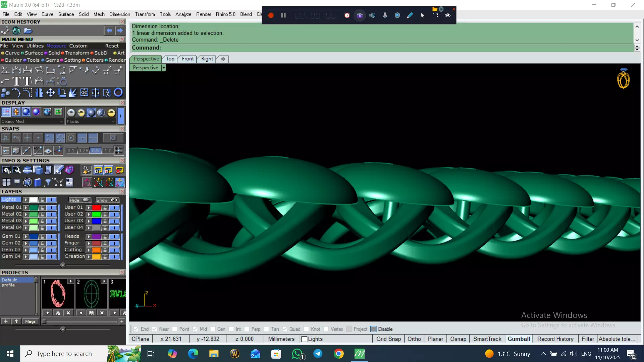The height and width of the screenshot is (362, 644).
Task: Click the blue boxes group icon
Action: tap(5, 93)
